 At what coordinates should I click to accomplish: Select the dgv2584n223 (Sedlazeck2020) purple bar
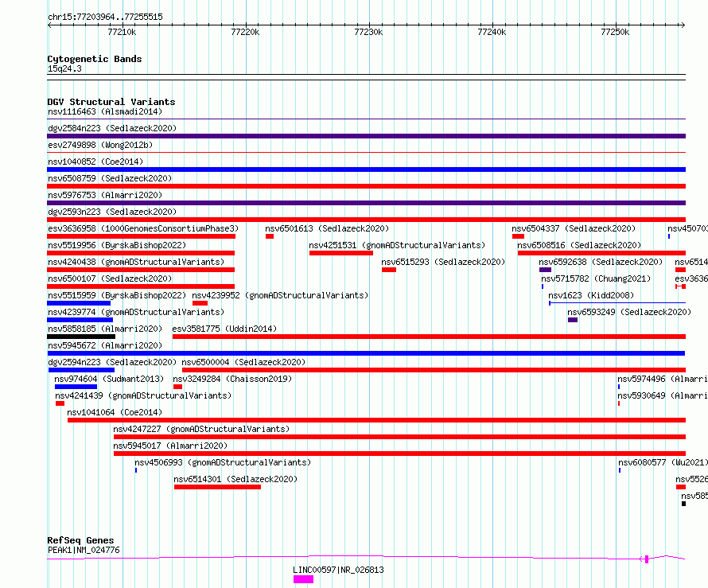point(366,136)
